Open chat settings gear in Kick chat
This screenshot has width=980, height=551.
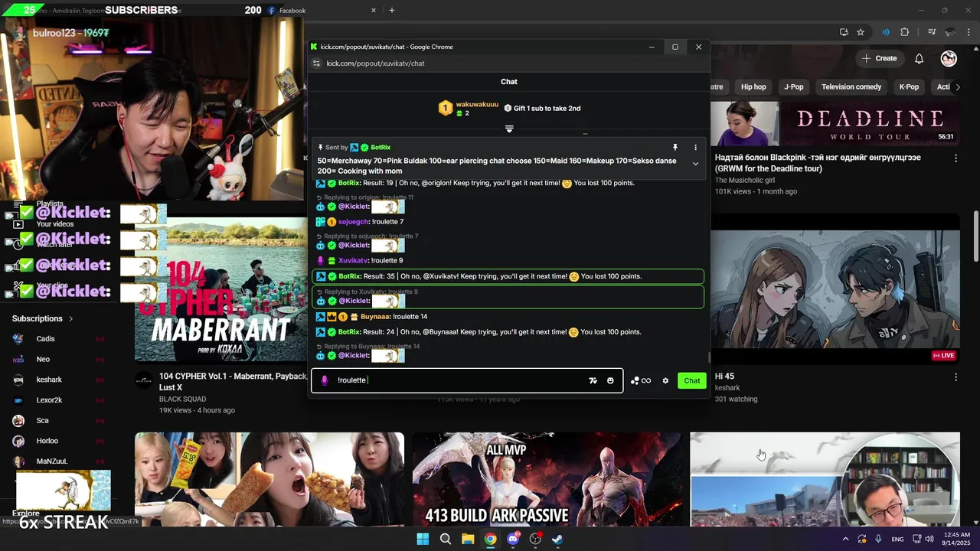665,380
